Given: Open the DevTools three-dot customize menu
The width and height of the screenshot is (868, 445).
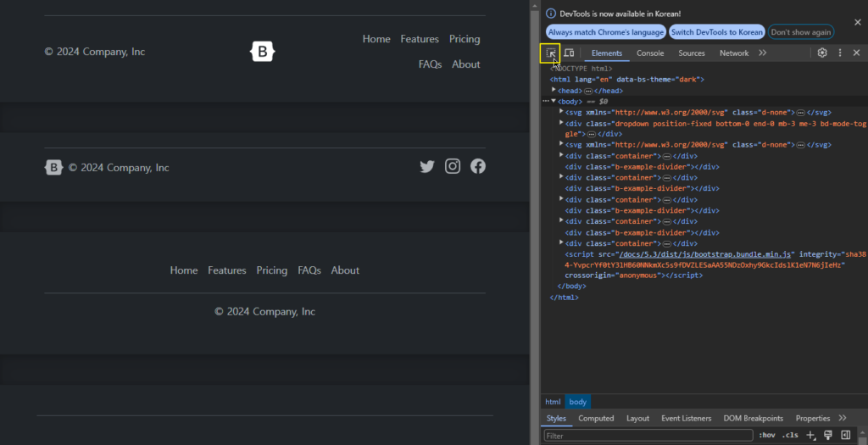Looking at the screenshot, I should click(x=840, y=53).
